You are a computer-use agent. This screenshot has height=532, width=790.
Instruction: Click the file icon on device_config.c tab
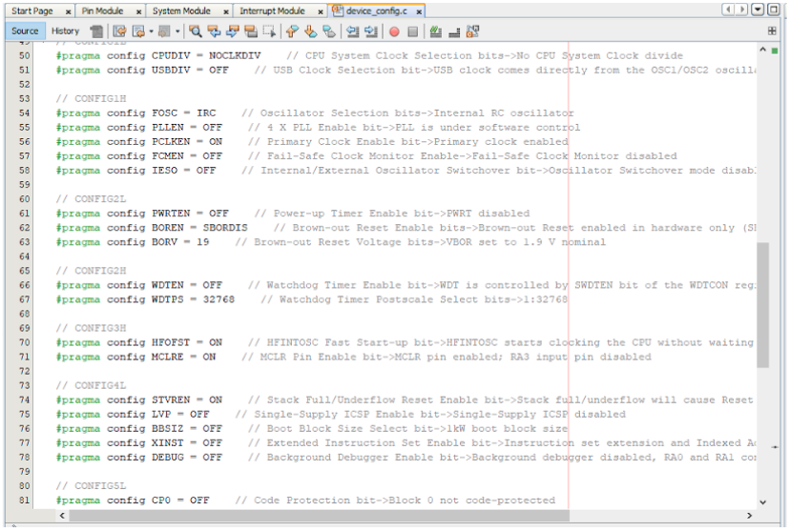coord(338,10)
